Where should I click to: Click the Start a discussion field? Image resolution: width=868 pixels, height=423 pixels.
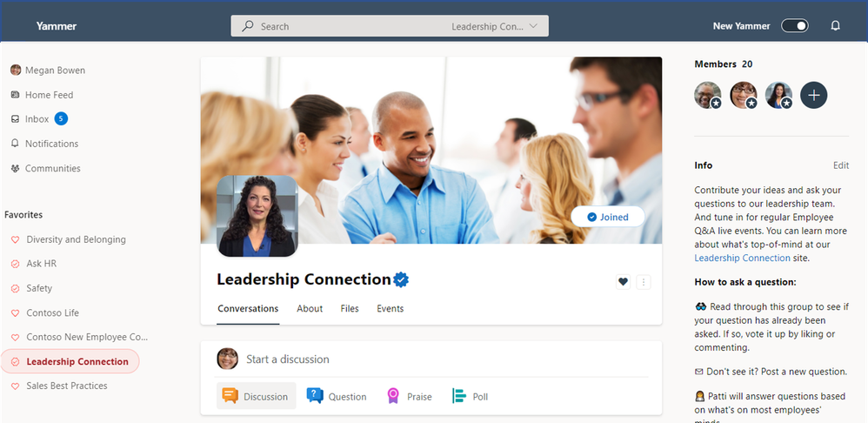447,359
